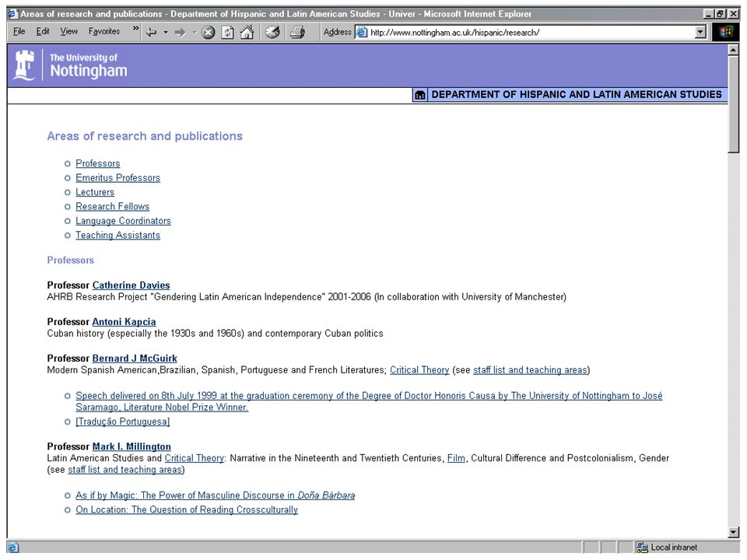Click the purple Professors section heading
747x560 pixels.
pos(71,261)
